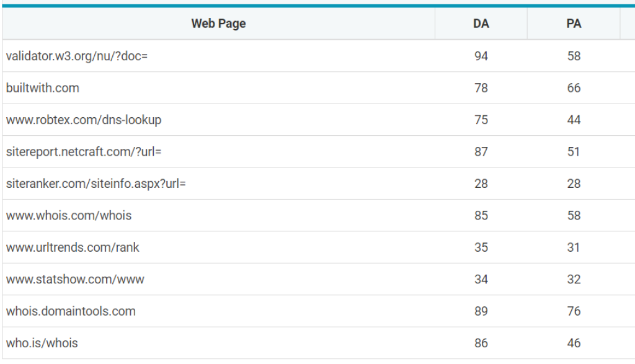
Task: Open whois.domaintools.com link
Action: tap(71, 311)
